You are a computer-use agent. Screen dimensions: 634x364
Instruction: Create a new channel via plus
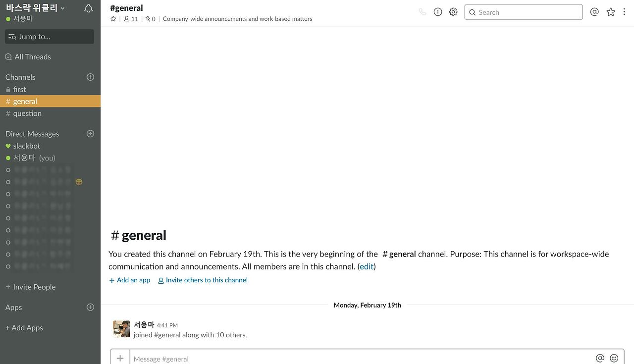point(90,77)
